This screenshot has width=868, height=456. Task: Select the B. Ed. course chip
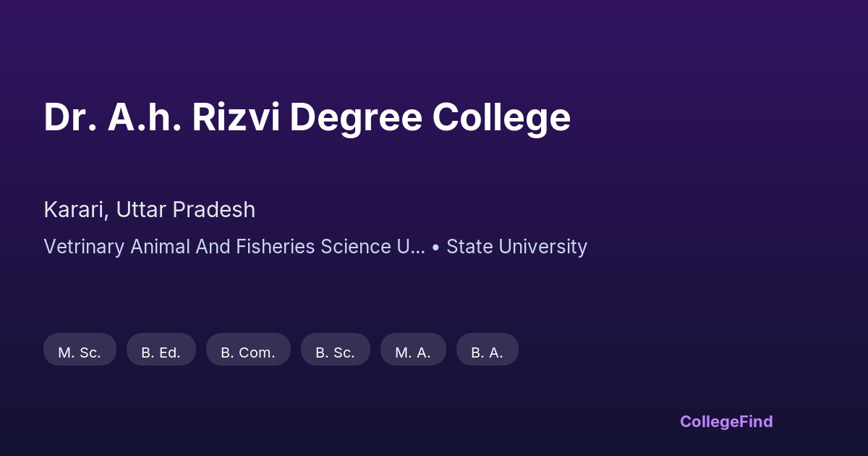pyautogui.click(x=161, y=352)
